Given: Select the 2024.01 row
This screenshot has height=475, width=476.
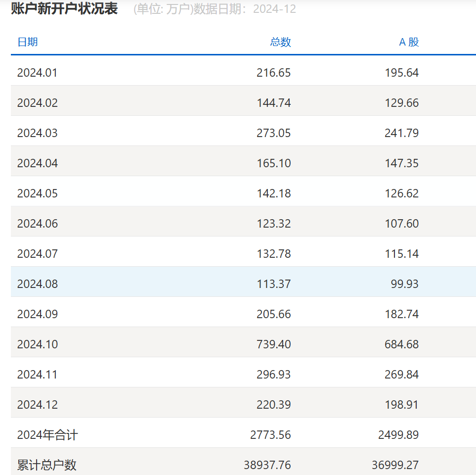Looking at the screenshot, I should click(x=37, y=72).
